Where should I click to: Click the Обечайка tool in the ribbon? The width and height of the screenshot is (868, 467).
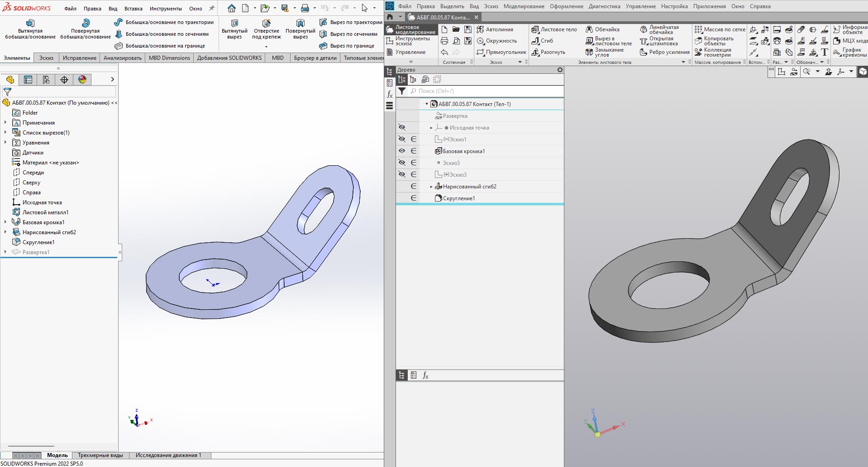(602, 29)
